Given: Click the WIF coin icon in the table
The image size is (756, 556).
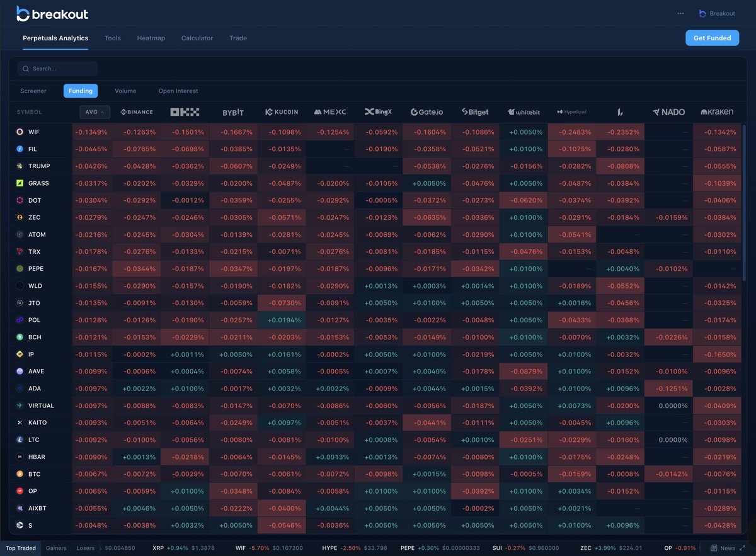Looking at the screenshot, I should click(x=20, y=132).
